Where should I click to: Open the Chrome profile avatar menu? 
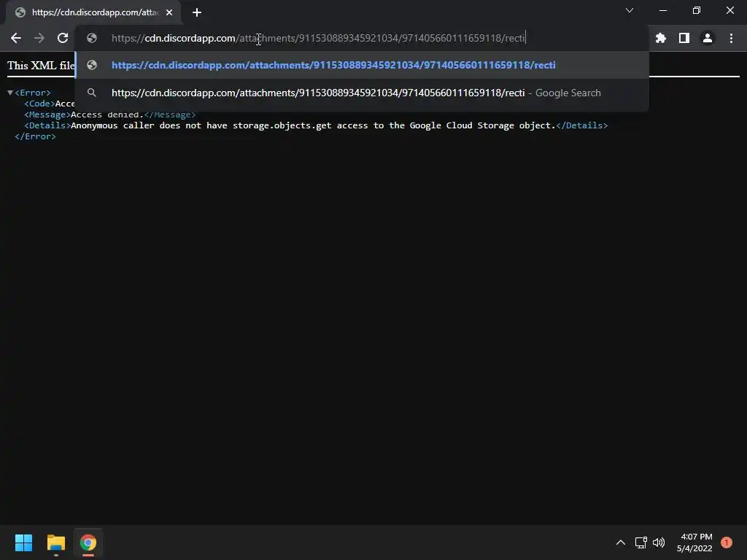tap(707, 38)
